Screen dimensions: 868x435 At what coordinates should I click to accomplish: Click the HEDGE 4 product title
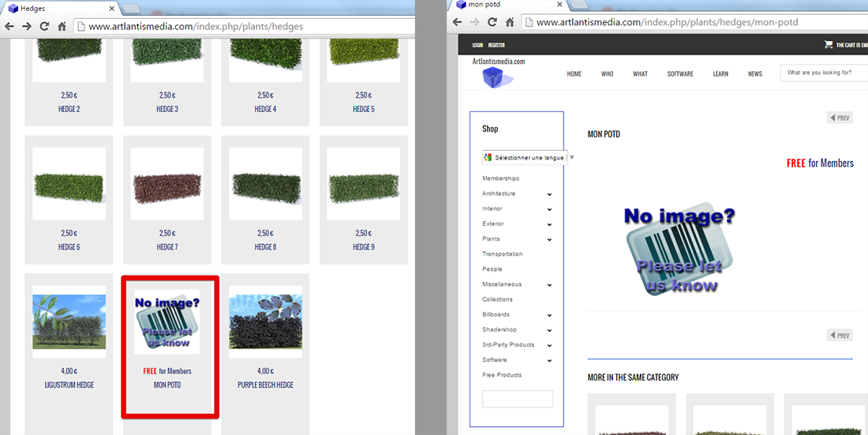point(265,109)
